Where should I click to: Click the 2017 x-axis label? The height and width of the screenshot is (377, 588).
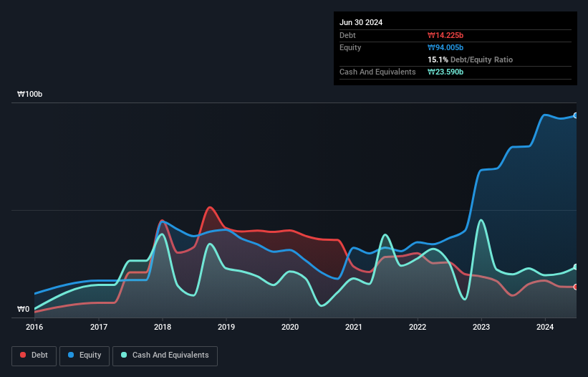point(99,327)
